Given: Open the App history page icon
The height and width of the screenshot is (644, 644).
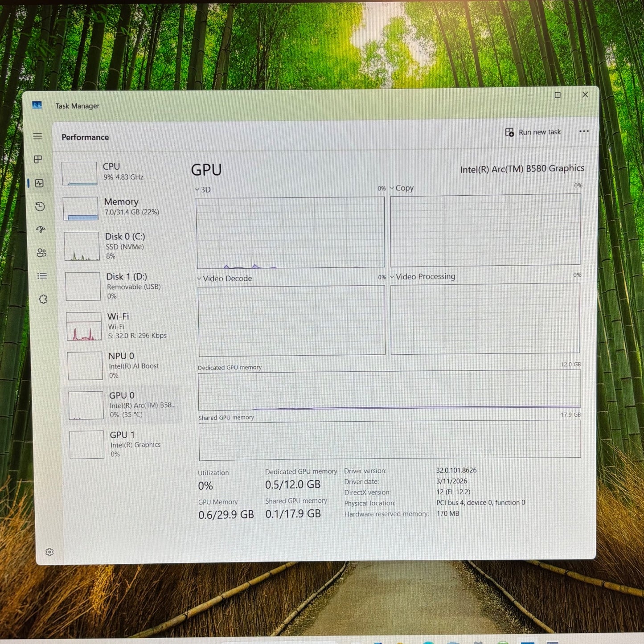Looking at the screenshot, I should (x=40, y=206).
